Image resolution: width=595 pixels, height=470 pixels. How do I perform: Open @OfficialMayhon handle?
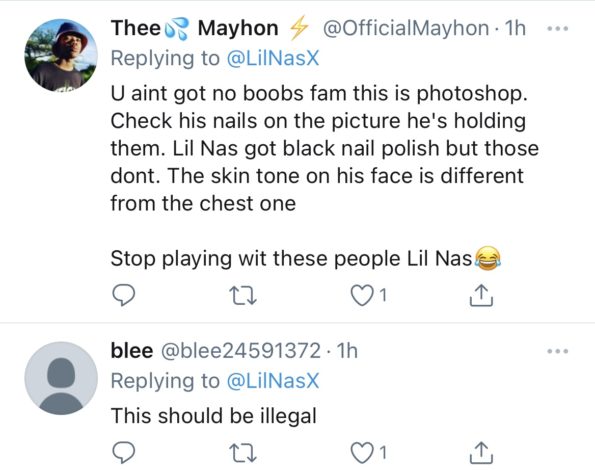click(x=406, y=28)
